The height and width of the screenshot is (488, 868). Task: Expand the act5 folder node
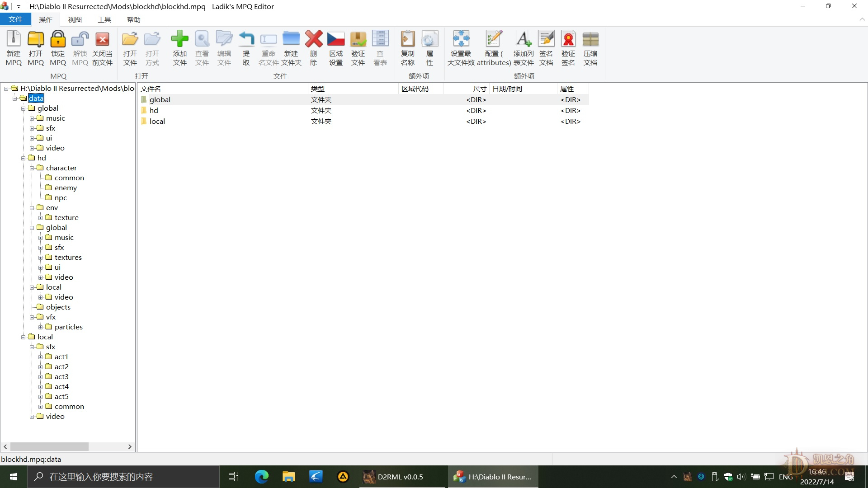point(40,397)
